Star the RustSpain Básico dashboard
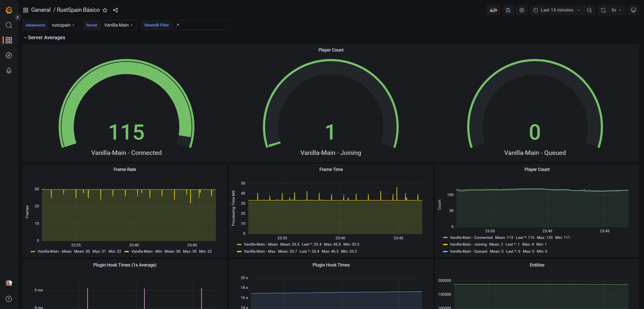The height and width of the screenshot is (309, 644). tap(105, 10)
